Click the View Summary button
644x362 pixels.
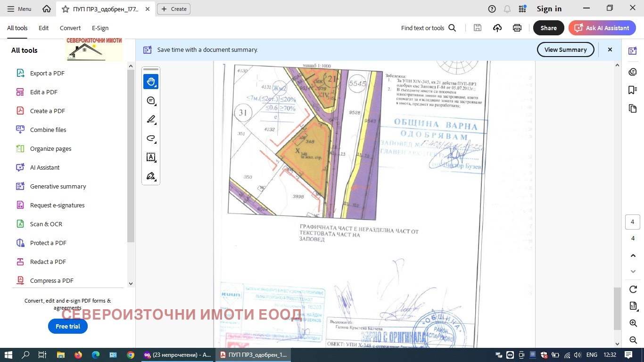coord(565,49)
